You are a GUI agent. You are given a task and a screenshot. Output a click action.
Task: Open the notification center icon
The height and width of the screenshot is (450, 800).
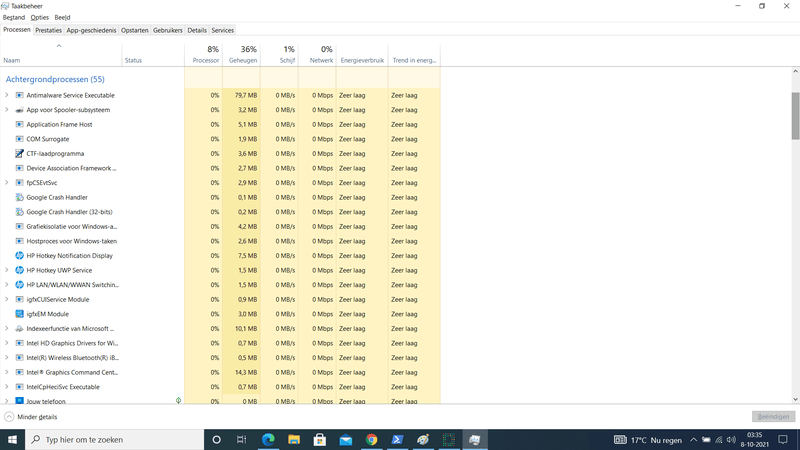[783, 439]
